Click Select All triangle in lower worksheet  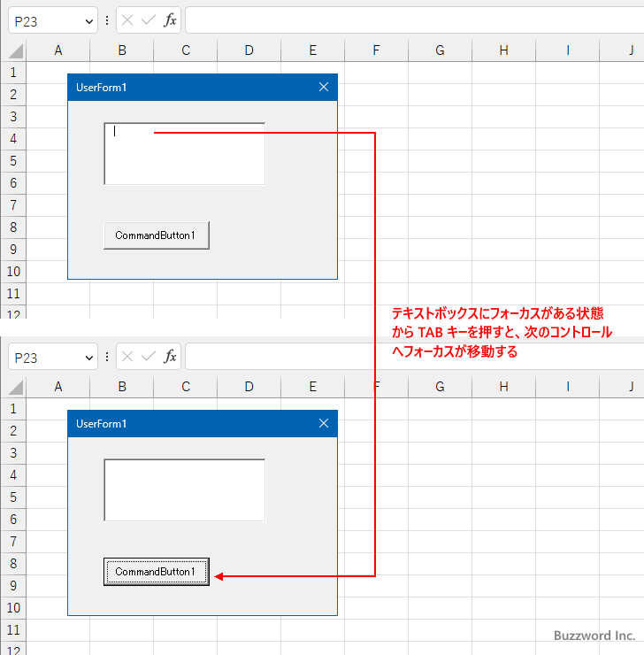click(x=15, y=387)
